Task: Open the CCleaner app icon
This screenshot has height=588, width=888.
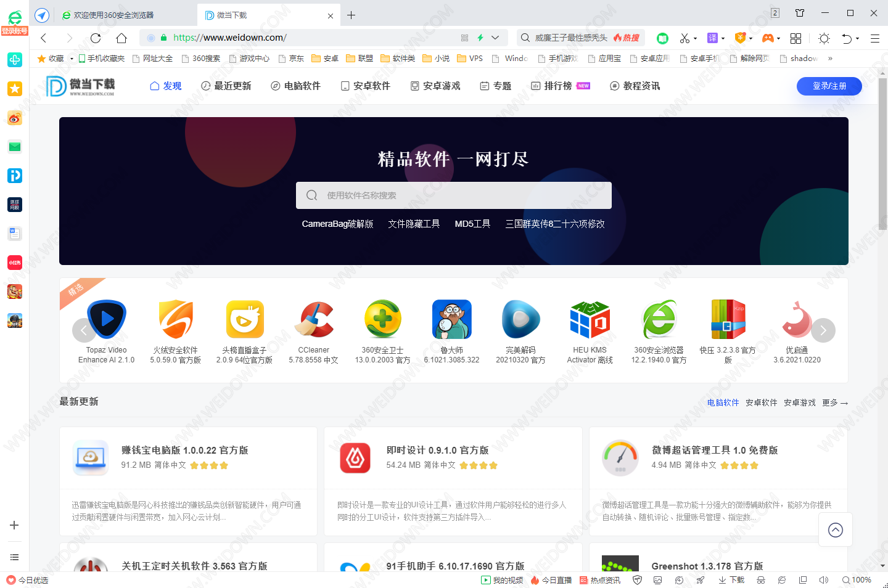Action: [314, 319]
